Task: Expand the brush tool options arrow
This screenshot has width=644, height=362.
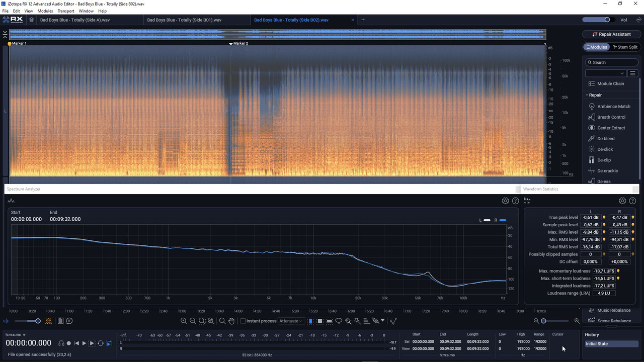Action: pyautogui.click(x=382, y=320)
